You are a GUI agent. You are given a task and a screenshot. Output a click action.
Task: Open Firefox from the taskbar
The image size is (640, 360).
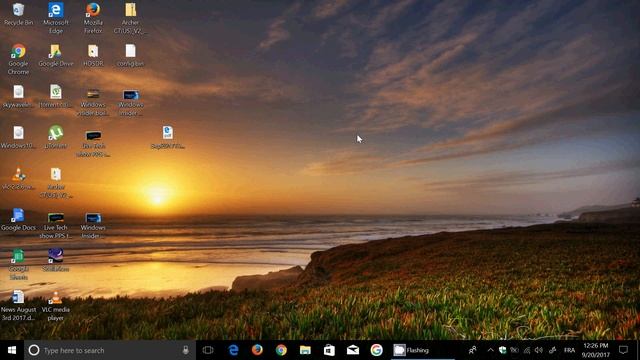click(257, 350)
